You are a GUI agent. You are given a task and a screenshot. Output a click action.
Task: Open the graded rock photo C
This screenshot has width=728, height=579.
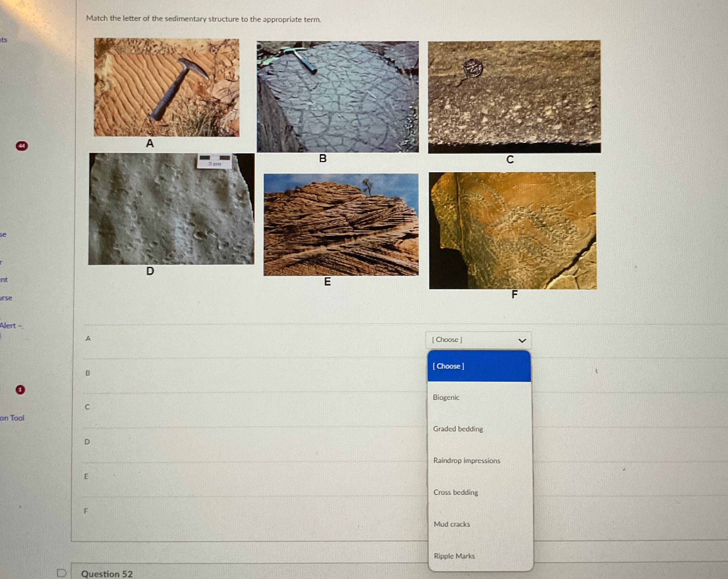tap(514, 97)
